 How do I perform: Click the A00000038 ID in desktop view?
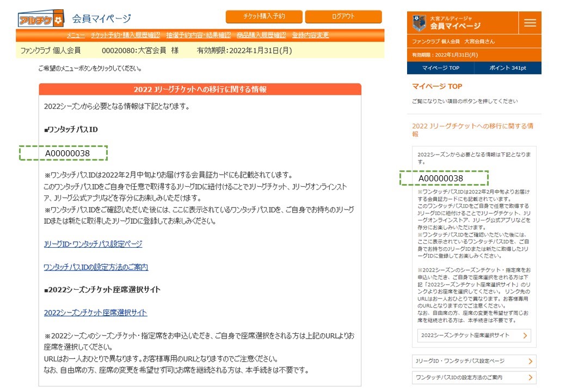click(x=67, y=154)
